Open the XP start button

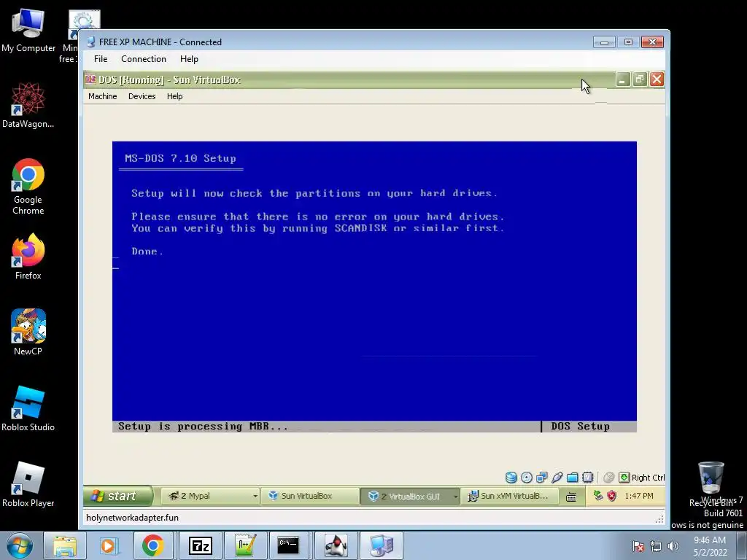point(117,496)
